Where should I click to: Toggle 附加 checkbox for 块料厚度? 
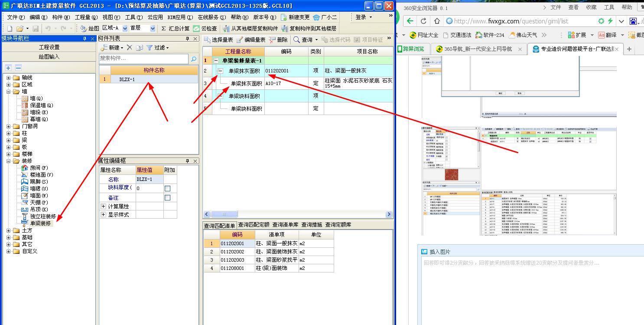[167, 189]
